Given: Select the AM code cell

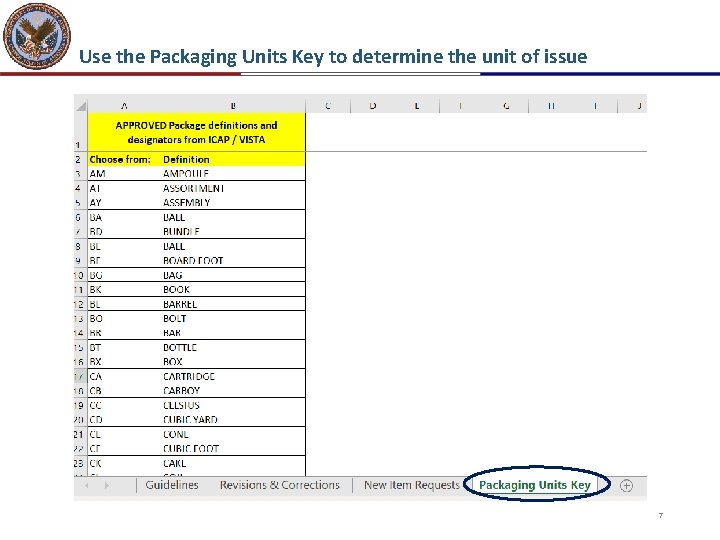Looking at the screenshot, I should pos(124,174).
